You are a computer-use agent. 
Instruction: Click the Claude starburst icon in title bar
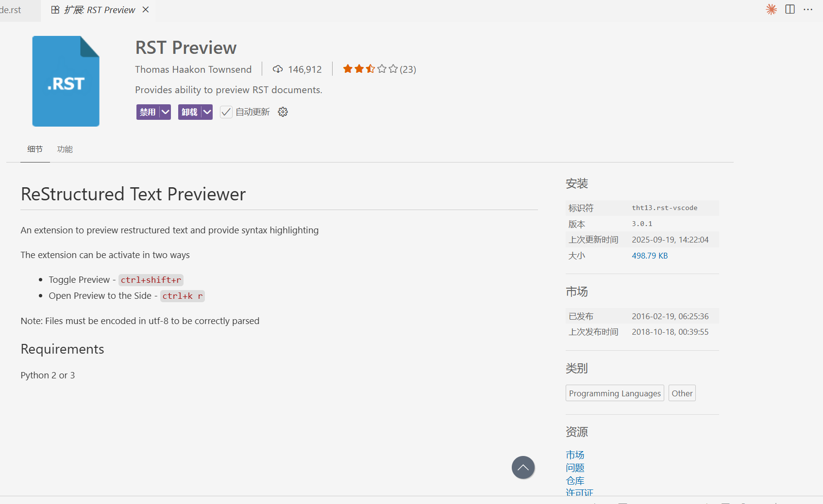pos(771,10)
